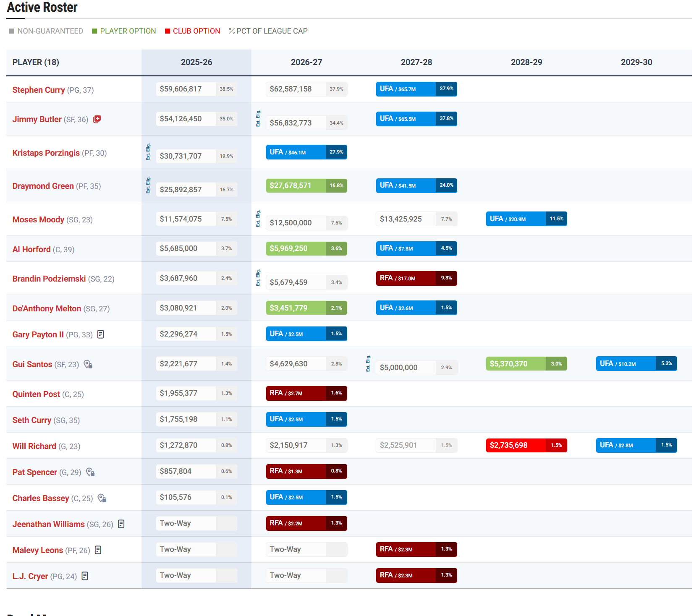This screenshot has width=699, height=616.
Task: Click the tag-lock icon next to Pat Spencer
Action: point(90,472)
